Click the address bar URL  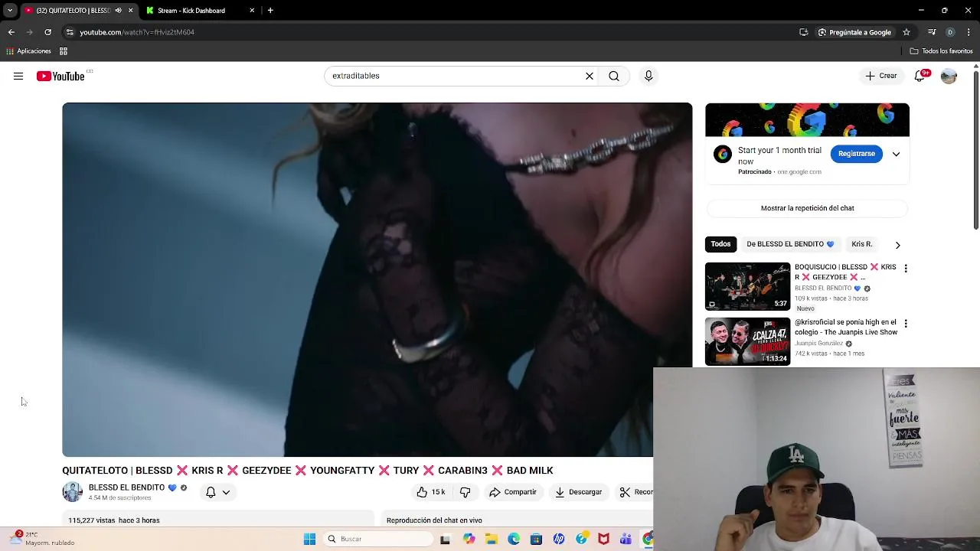click(x=137, y=32)
